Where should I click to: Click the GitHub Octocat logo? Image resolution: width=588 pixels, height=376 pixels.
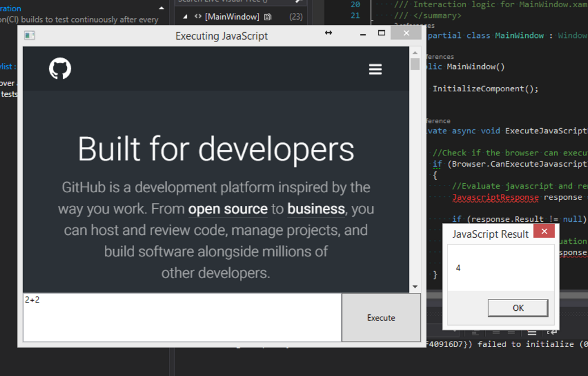(x=60, y=68)
